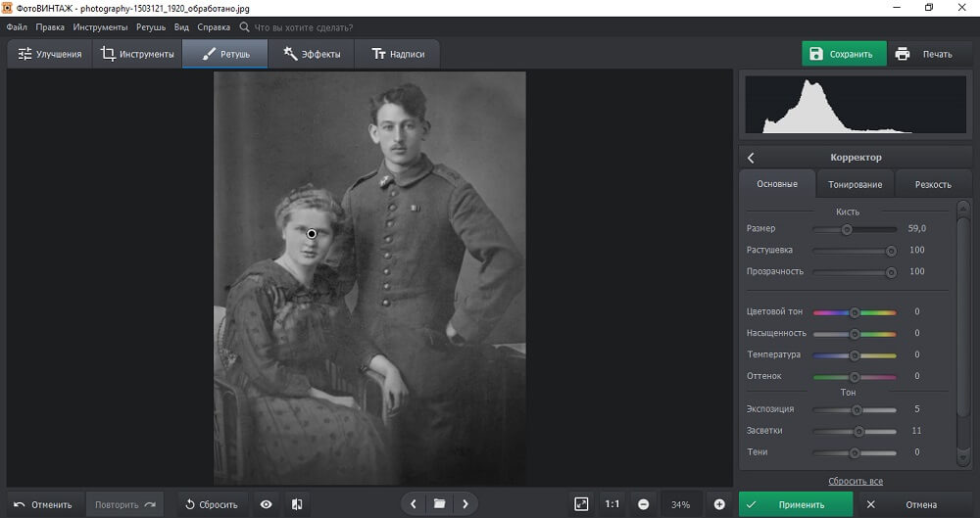Click the zoom out minus icon
This screenshot has width=980, height=518.
point(643,504)
